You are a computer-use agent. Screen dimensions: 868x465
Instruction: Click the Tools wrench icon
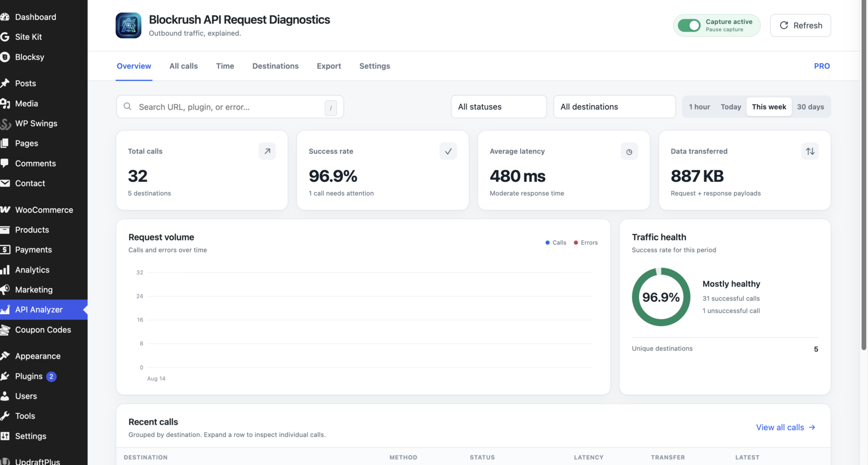pyautogui.click(x=5, y=416)
